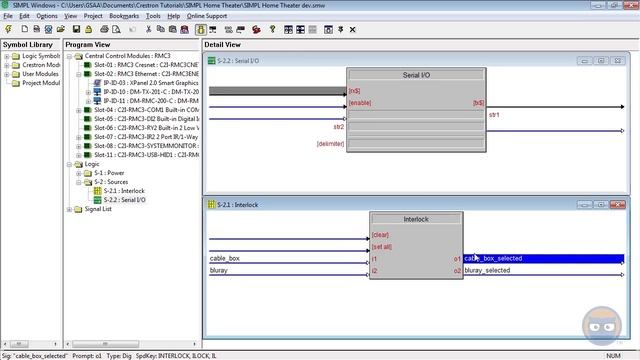The width and height of the screenshot is (640, 360).
Task: Expand IP-ID-10 DM-TX-201-C node
Action: [88, 92]
